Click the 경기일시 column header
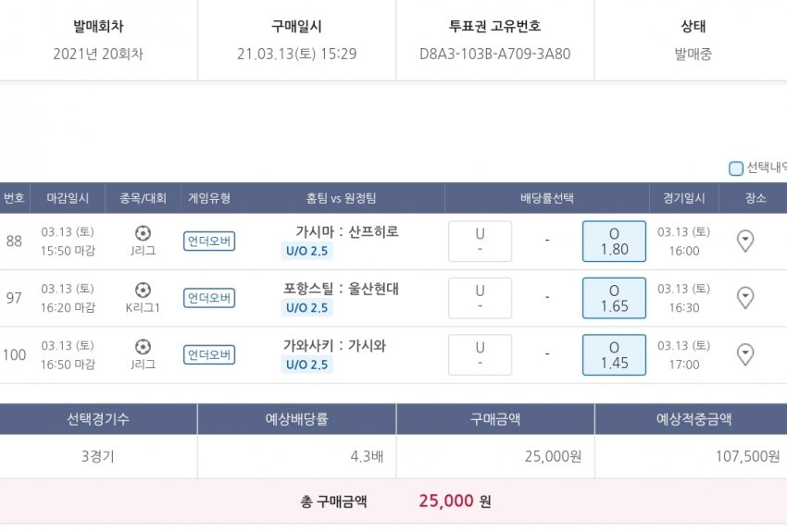The image size is (787, 532). click(x=683, y=198)
